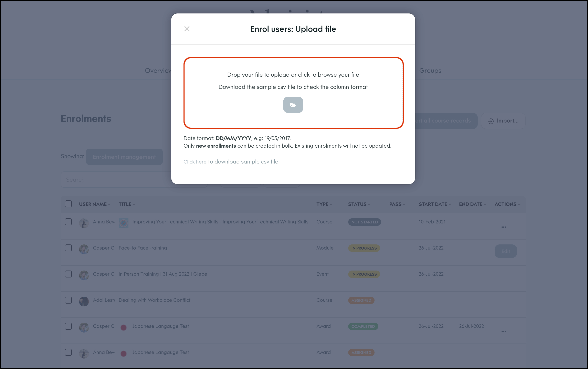Close the Enrol users dialog with X
The width and height of the screenshot is (588, 369).
[187, 29]
